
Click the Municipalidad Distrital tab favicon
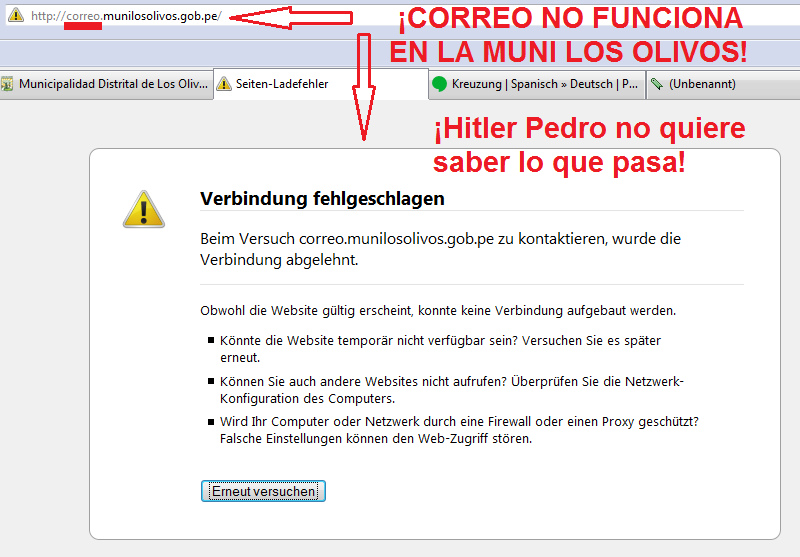coord(9,84)
